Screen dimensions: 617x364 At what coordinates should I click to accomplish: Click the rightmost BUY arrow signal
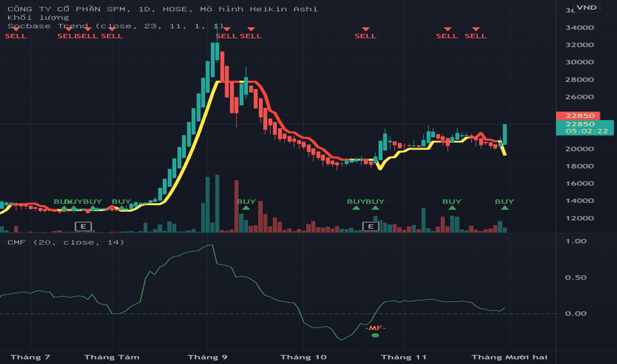coord(504,208)
